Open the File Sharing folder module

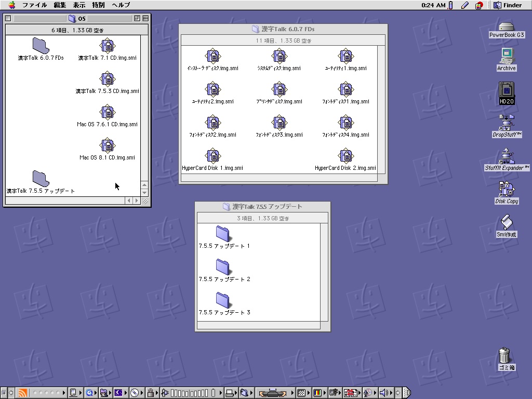pyautogui.click(x=105, y=393)
